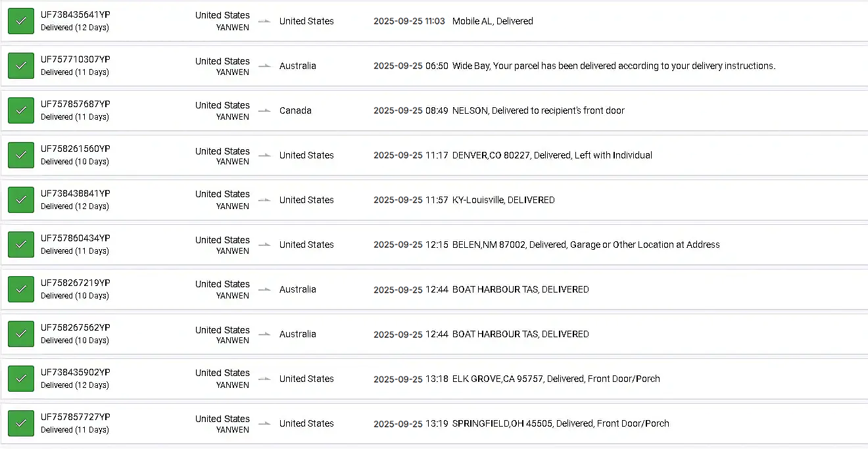Click green checkmark icon for UF738435641YP

pos(21,21)
